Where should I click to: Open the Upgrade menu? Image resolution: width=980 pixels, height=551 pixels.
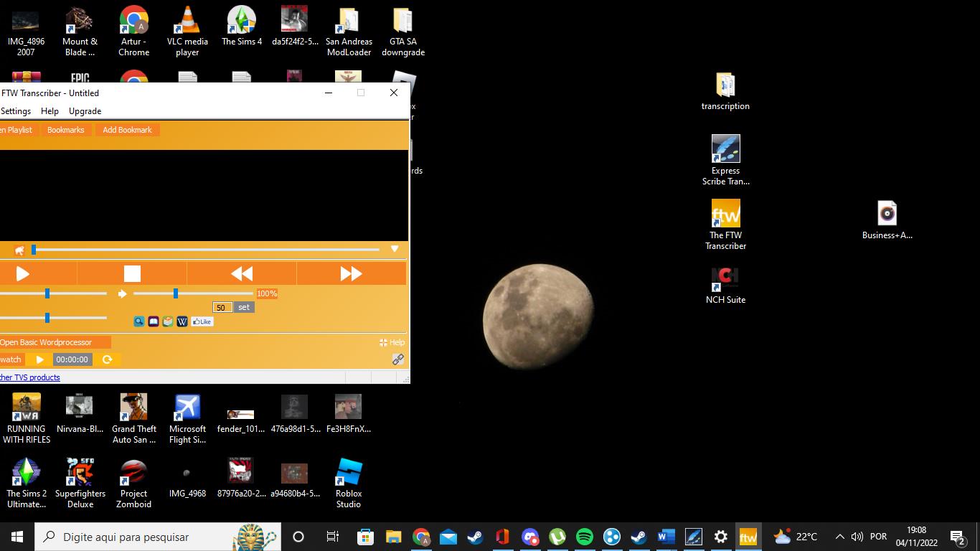[85, 111]
